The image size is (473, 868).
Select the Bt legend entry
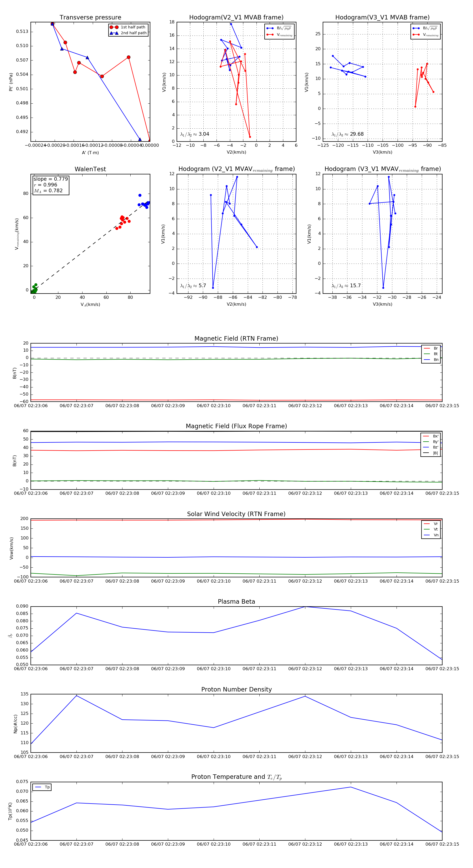coord(431,354)
